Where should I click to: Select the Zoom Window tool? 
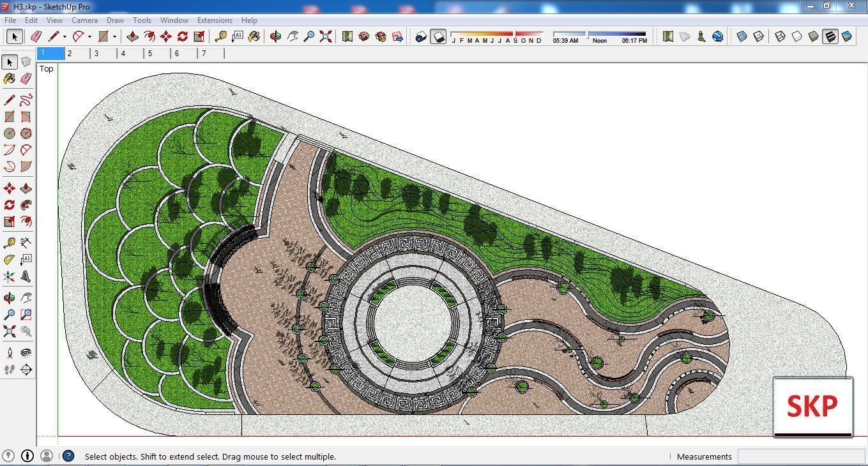pos(26,315)
